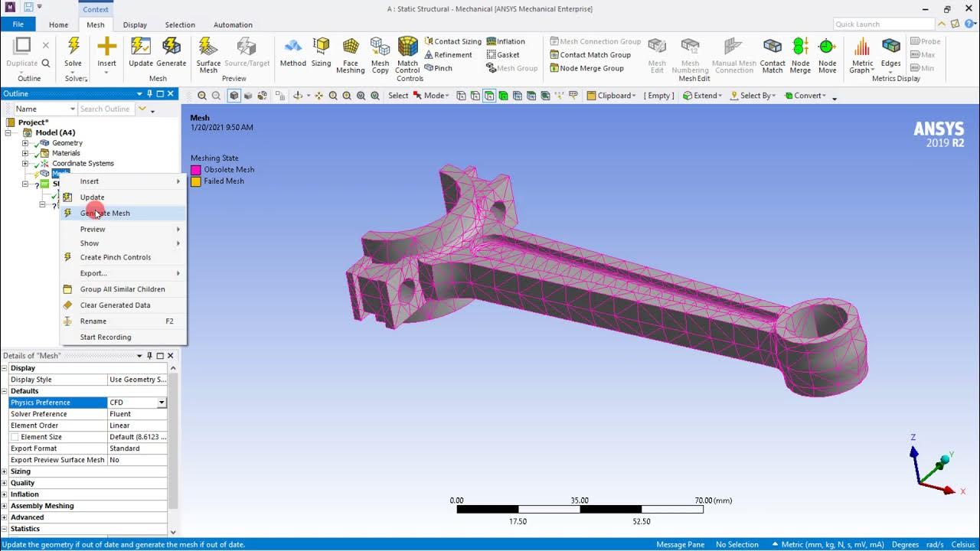980x551 pixels.
Task: Choose Generate Mesh from context menu
Action: pos(122,214)
